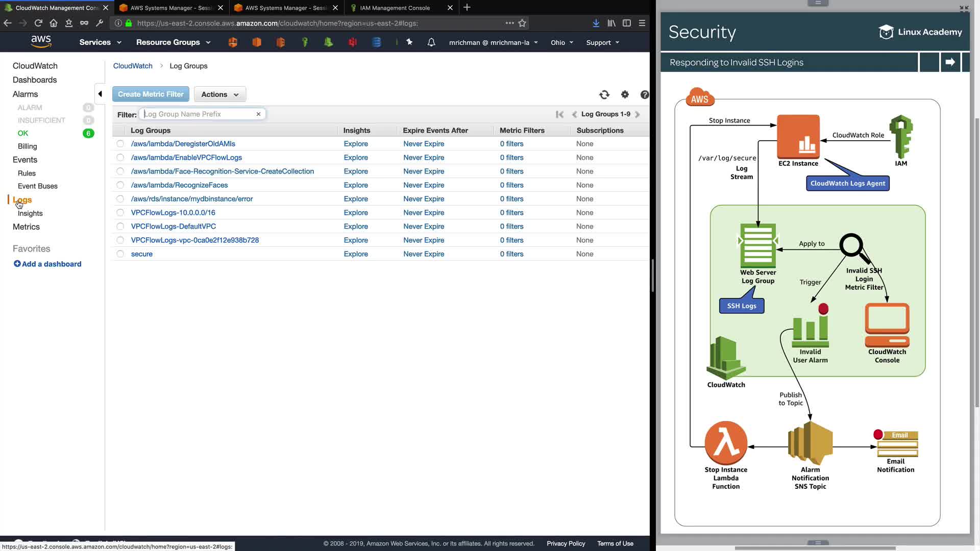The width and height of the screenshot is (980, 551).
Task: Open the Actions dropdown
Action: click(219, 94)
